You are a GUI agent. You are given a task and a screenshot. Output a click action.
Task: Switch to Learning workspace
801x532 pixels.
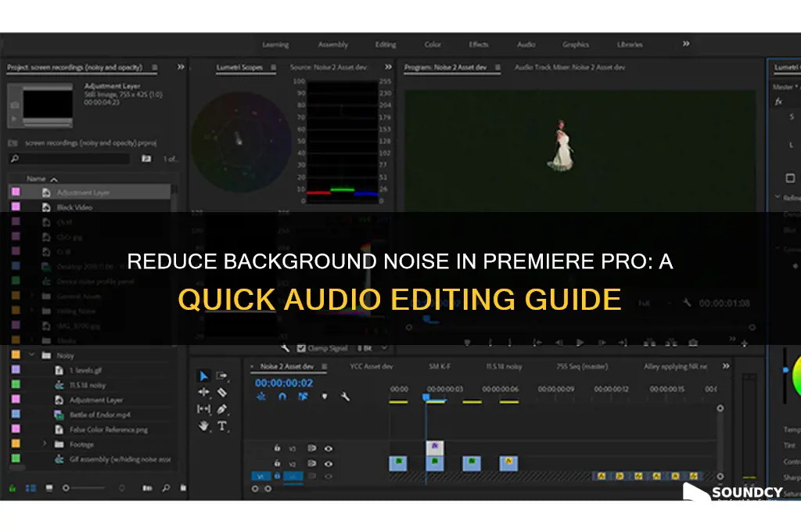(276, 45)
